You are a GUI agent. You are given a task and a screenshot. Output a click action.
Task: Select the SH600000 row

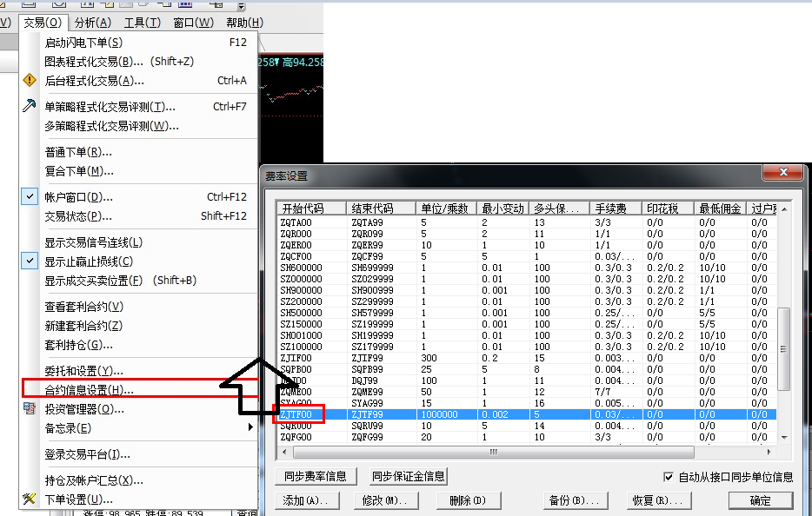[x=527, y=268]
